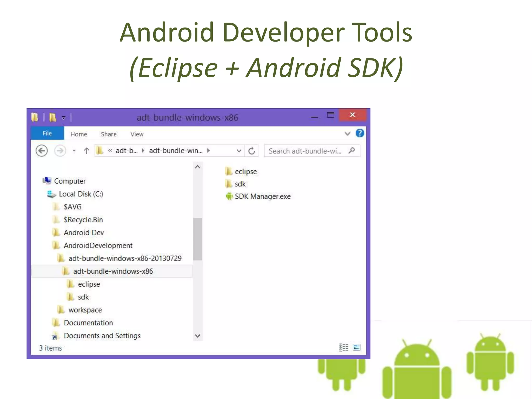
Task: Select highlighted adt-bundle-windows-x86 tree folder
Action: click(x=112, y=271)
